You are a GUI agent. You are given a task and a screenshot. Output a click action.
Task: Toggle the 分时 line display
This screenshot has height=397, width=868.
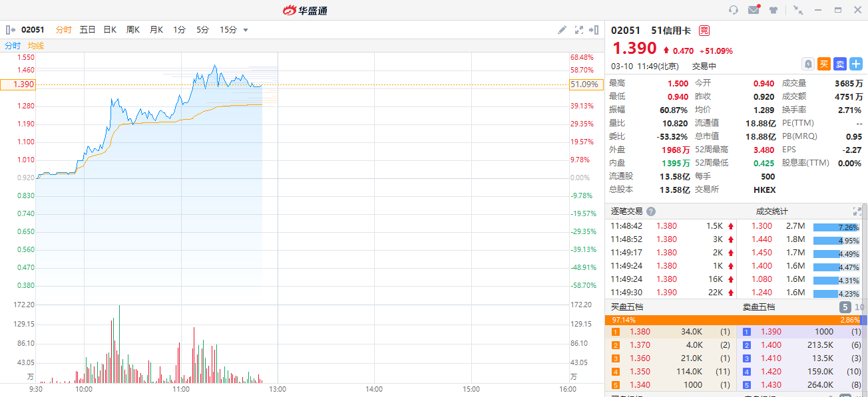[x=13, y=46]
